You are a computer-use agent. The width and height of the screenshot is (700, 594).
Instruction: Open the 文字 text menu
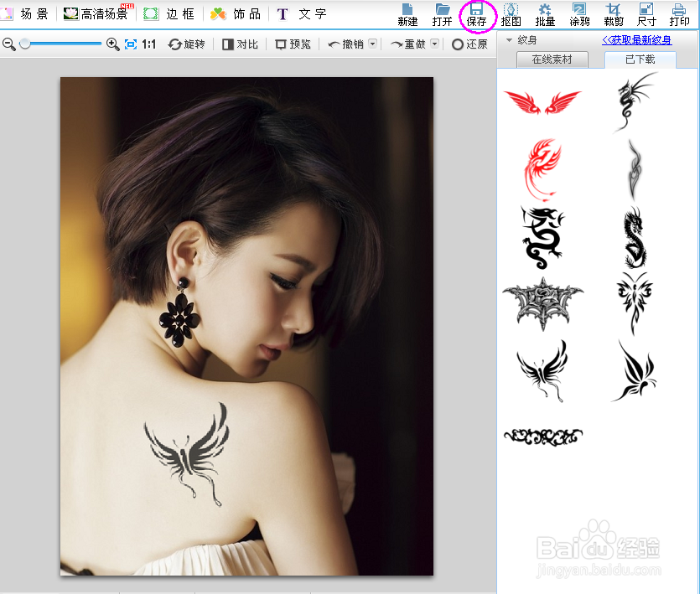(x=302, y=14)
